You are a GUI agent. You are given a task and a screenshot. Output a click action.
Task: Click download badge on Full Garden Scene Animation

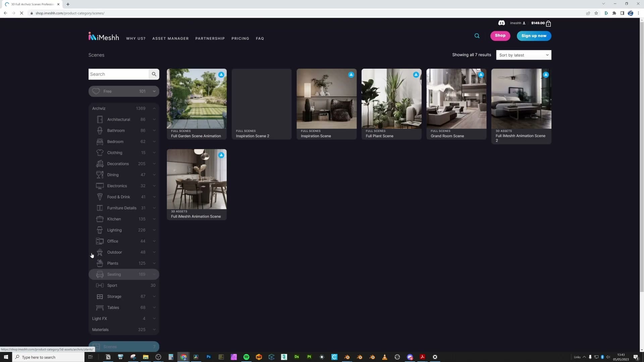pos(221,75)
